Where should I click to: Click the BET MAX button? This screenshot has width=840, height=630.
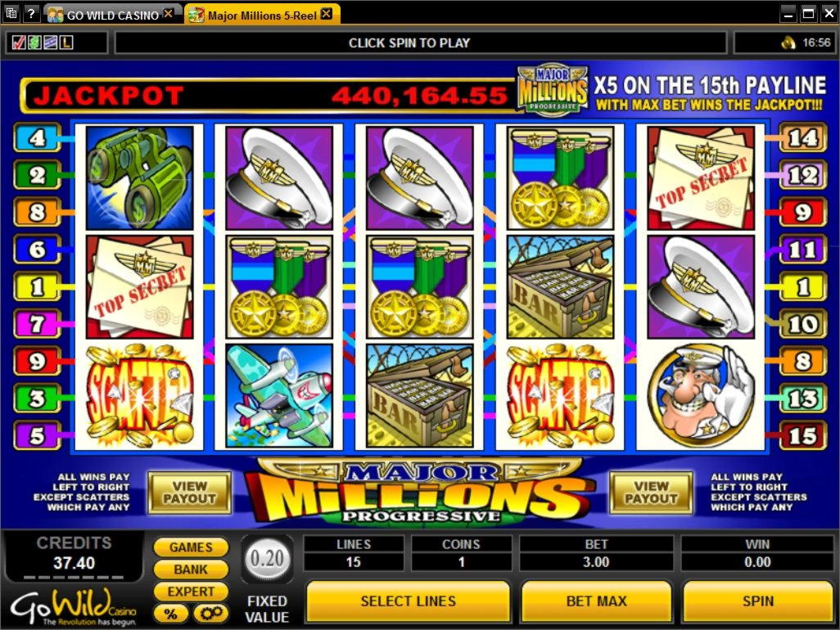coord(596,601)
